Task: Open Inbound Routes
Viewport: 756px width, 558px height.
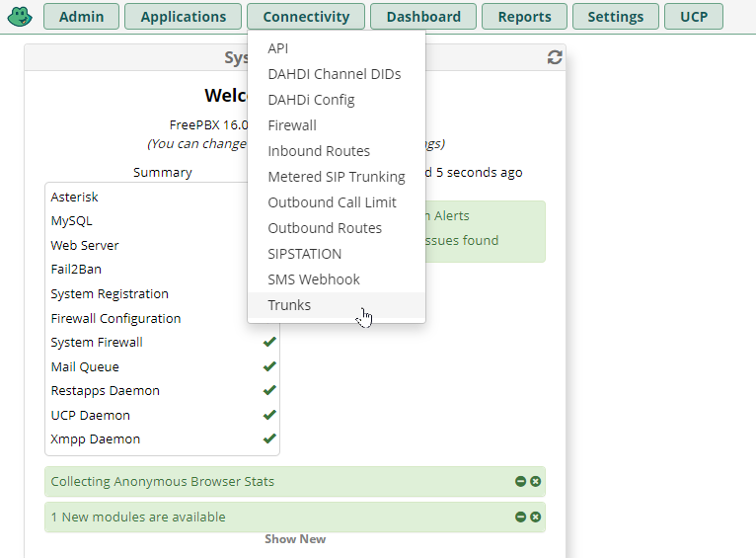Action: point(337,151)
